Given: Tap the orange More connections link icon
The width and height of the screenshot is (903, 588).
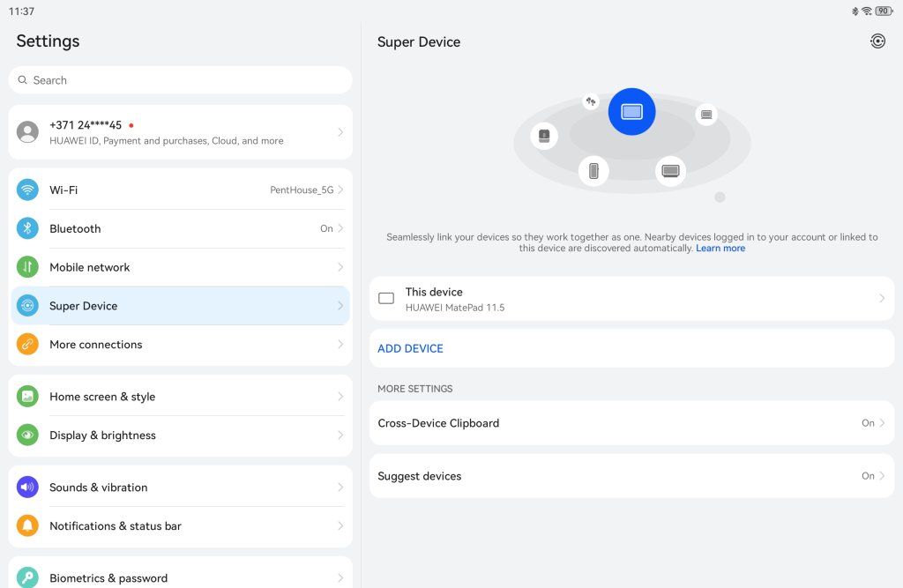Looking at the screenshot, I should pos(27,345).
